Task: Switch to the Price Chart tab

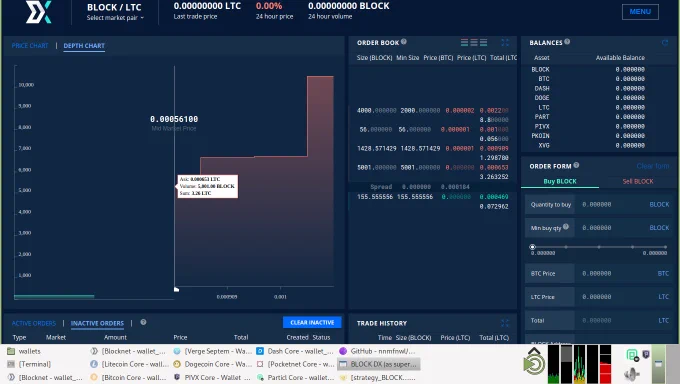Action: (30, 46)
